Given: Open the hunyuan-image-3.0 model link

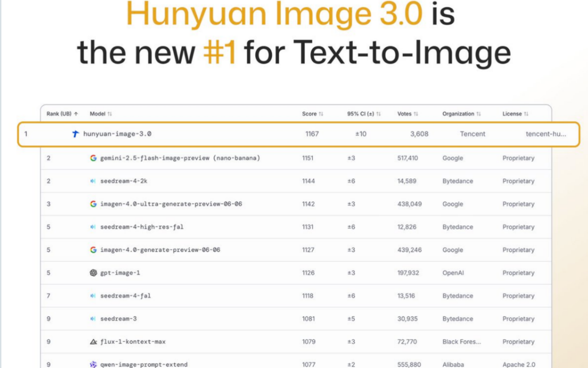Looking at the screenshot, I should tap(117, 134).
